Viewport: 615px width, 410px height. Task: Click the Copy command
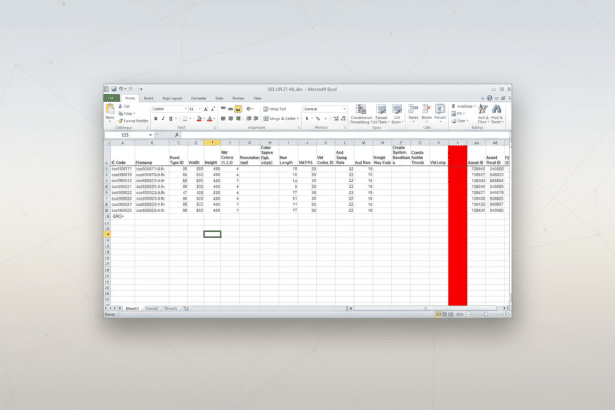pyautogui.click(x=127, y=113)
